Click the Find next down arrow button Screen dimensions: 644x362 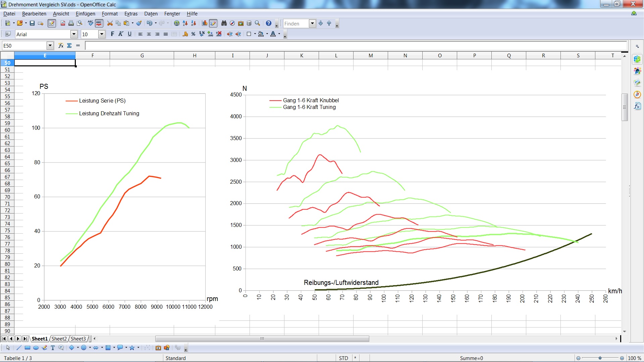coord(321,23)
